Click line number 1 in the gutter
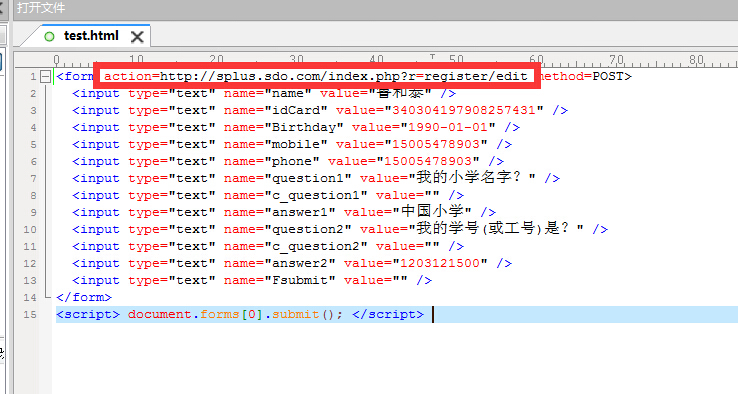Image resolution: width=738 pixels, height=394 pixels. (33, 76)
